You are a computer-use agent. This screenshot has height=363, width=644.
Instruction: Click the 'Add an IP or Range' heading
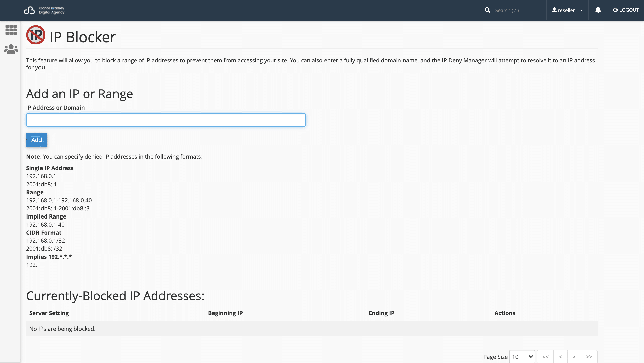pos(79,94)
